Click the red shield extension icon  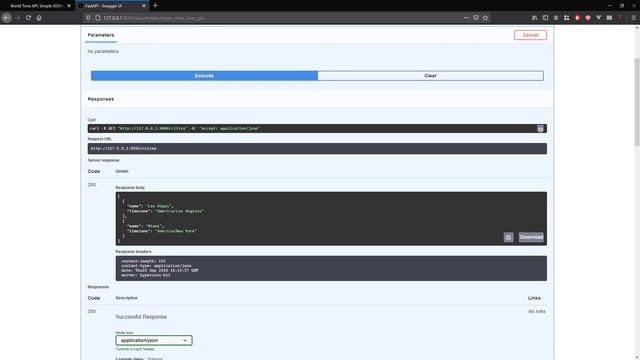tap(588, 18)
